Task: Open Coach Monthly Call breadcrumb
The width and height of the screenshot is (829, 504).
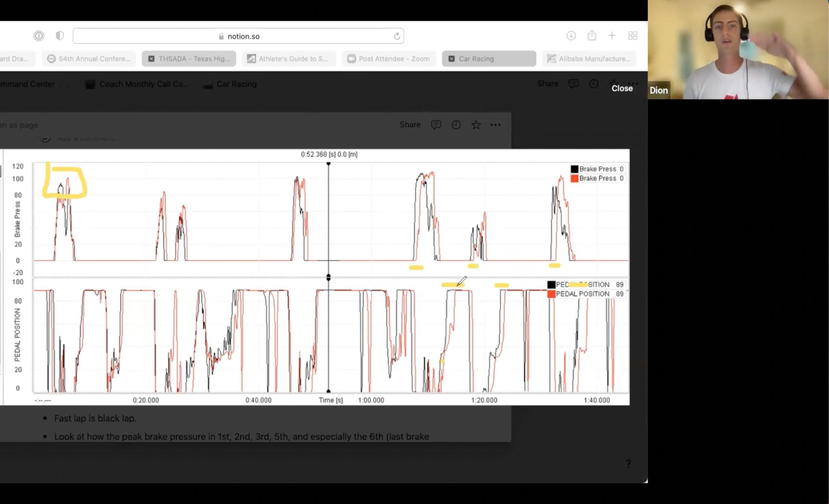Action: tap(138, 84)
